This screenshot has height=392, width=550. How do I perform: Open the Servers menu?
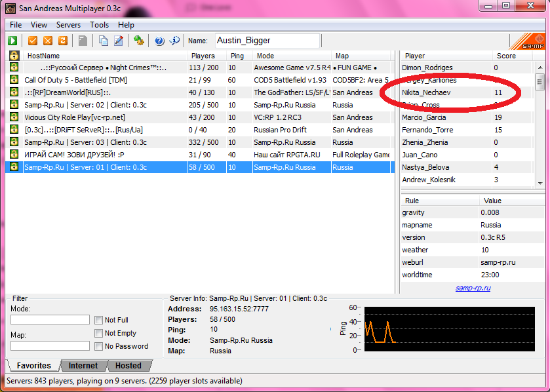click(68, 25)
